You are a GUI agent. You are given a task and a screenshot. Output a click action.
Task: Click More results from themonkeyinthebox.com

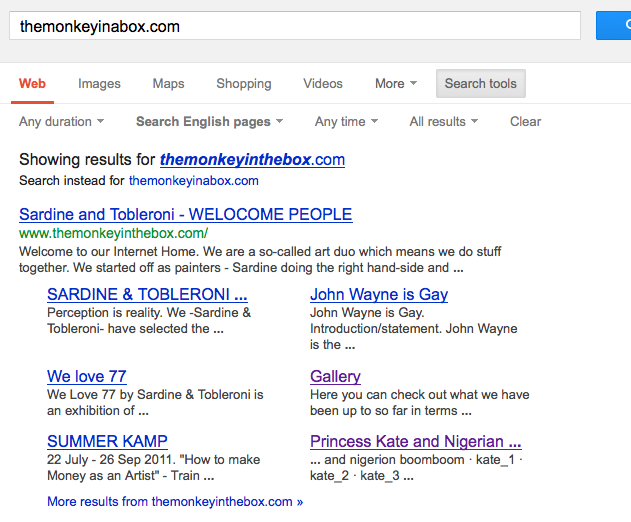[x=175, y=501]
